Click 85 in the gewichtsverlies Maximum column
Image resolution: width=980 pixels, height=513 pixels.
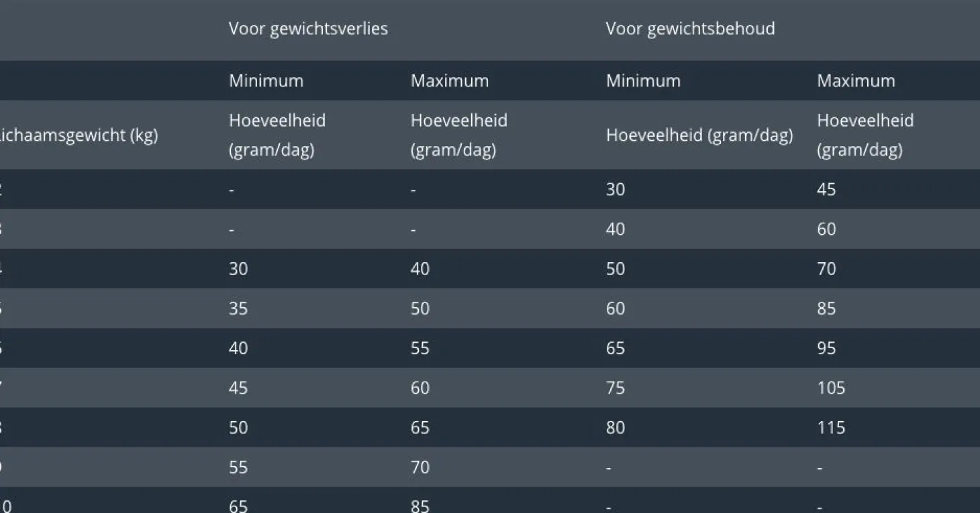[420, 505]
